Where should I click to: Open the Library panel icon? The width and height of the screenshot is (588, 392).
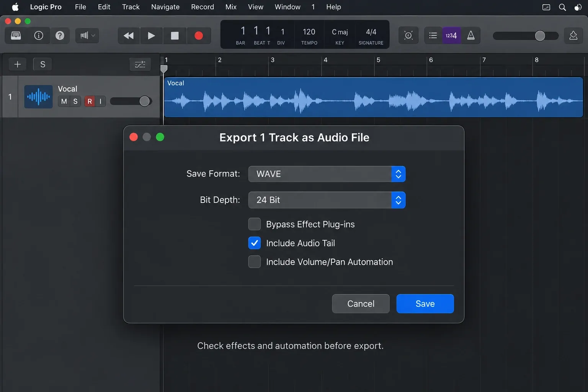tap(16, 36)
